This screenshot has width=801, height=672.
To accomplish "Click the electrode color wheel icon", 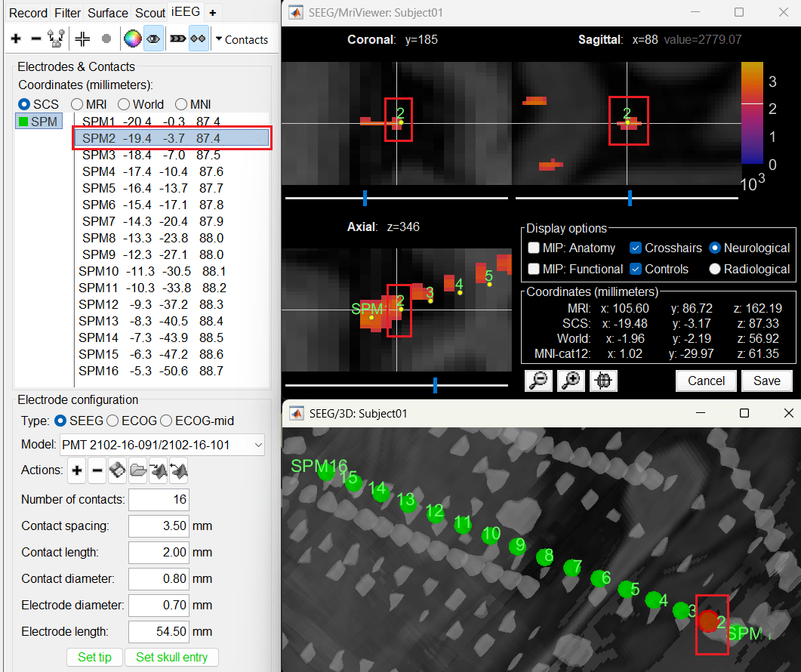I will 132,39.
